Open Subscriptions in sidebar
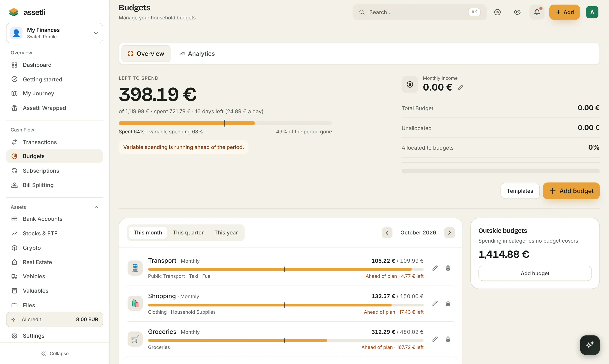The width and height of the screenshot is (609, 364). pyautogui.click(x=54, y=171)
